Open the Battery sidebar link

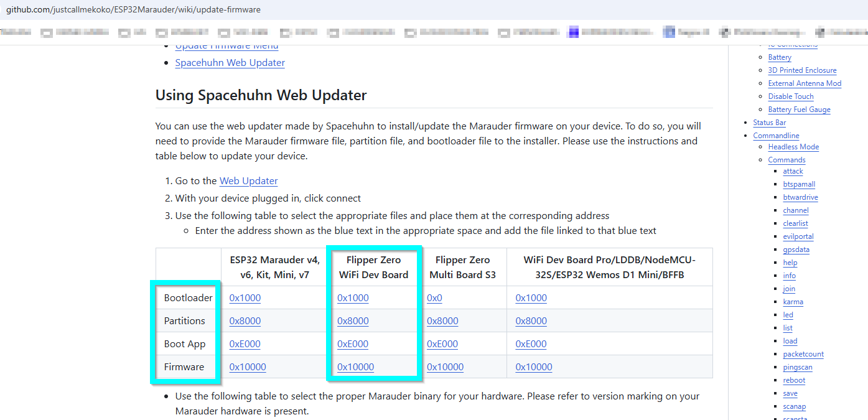pos(780,57)
